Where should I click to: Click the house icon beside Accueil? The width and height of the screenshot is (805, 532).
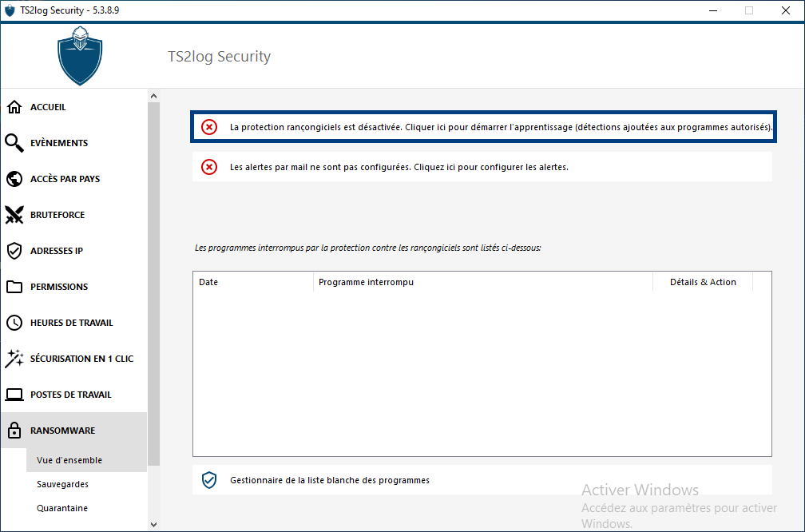[x=14, y=107]
